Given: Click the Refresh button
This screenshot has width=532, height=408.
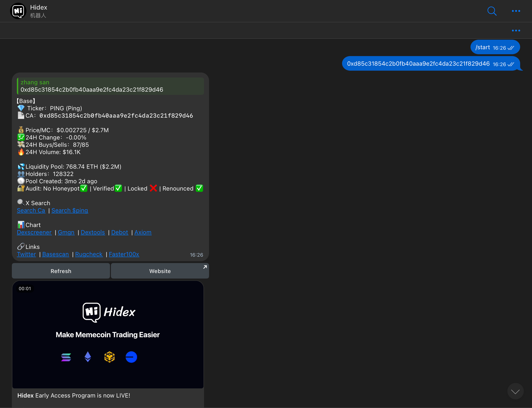Looking at the screenshot, I should coord(61,271).
